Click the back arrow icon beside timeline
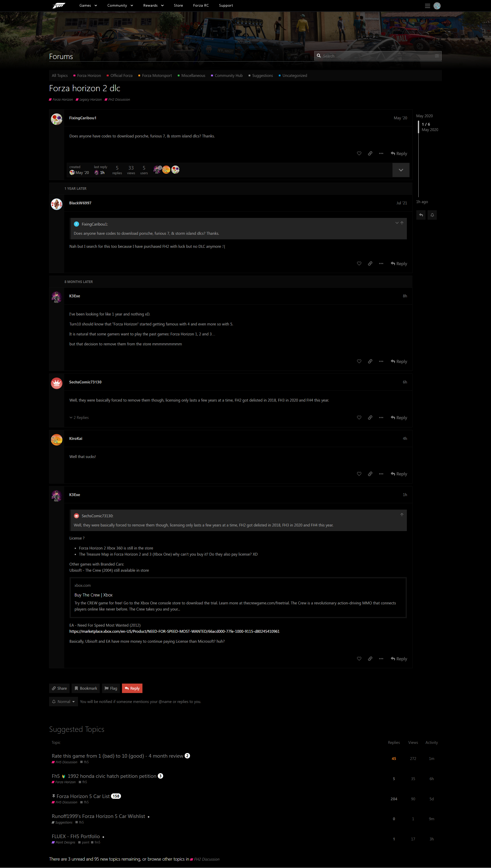This screenshot has height=868, width=491. (x=421, y=215)
